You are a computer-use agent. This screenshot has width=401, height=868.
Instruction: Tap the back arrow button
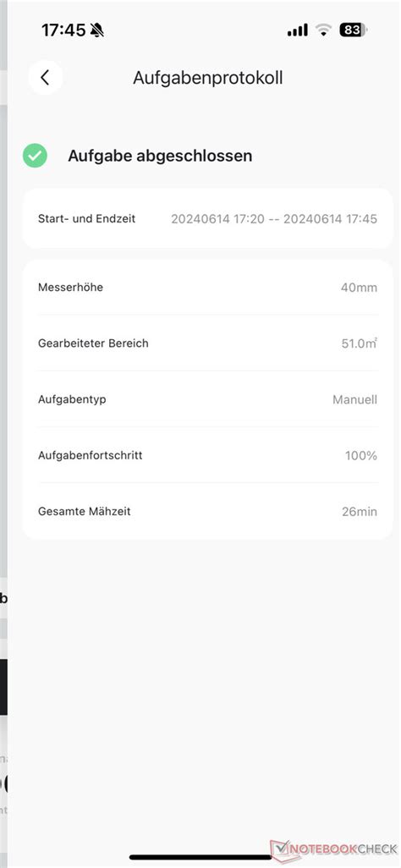pos(46,78)
